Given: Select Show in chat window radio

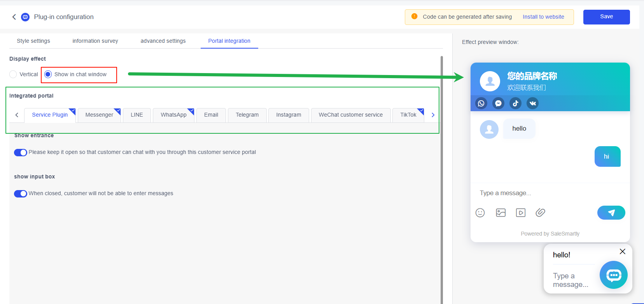Looking at the screenshot, I should pyautogui.click(x=48, y=74).
